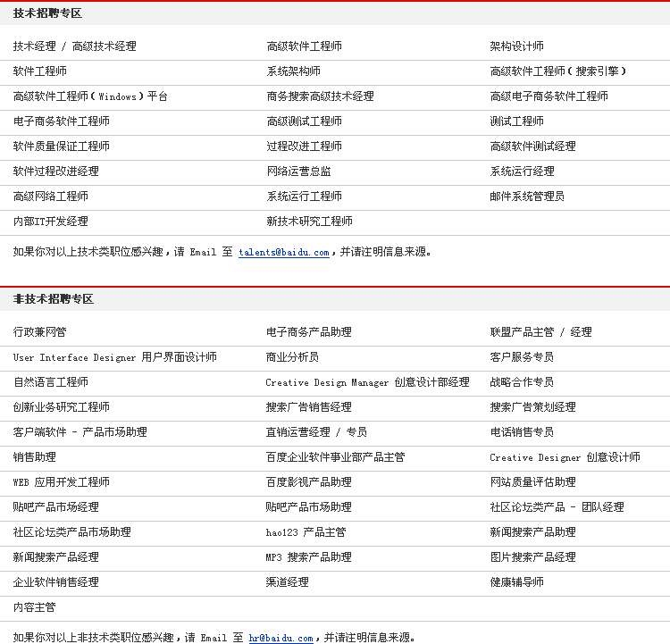Click 百度影视产品助理 job

tap(309, 482)
